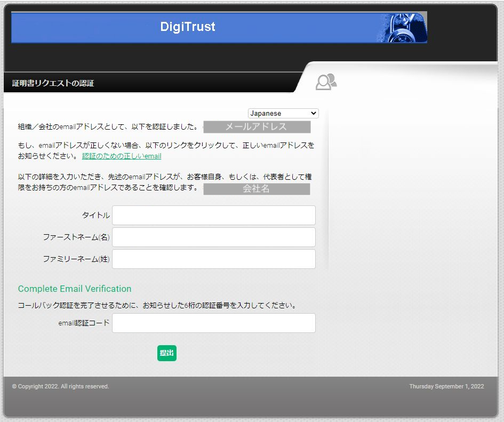Click the green 提出 submit button
The image size is (504, 422).
(x=167, y=353)
